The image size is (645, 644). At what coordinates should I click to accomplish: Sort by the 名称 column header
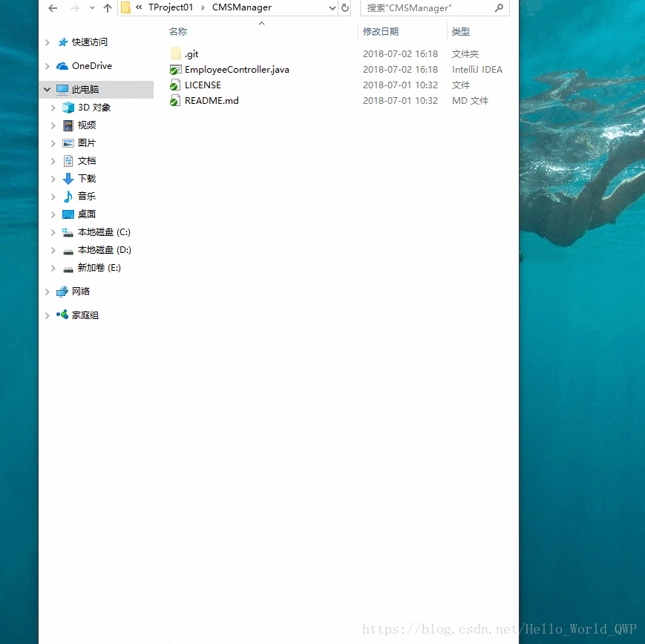coord(178,32)
